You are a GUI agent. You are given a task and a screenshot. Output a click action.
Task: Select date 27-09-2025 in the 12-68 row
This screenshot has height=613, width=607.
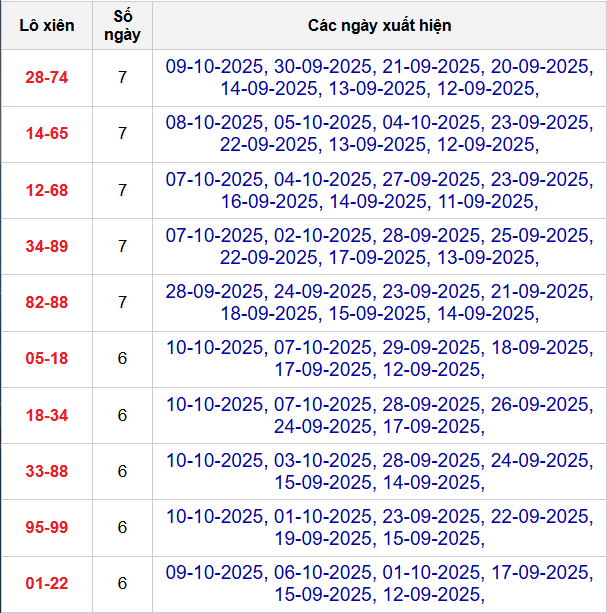[x=431, y=179]
